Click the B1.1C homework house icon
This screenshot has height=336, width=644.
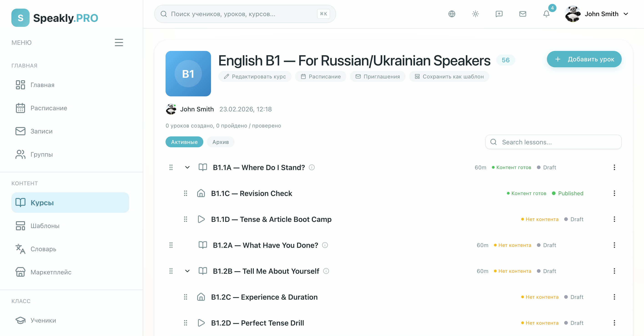coord(201,193)
